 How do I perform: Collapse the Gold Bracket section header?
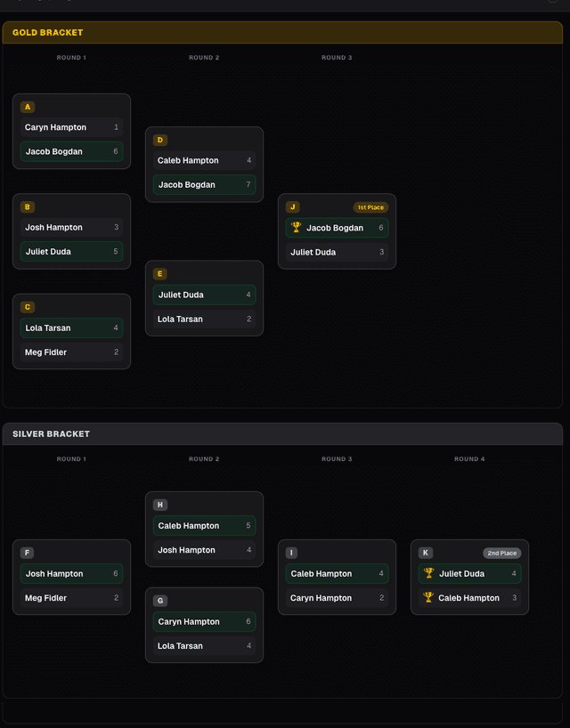(x=281, y=33)
